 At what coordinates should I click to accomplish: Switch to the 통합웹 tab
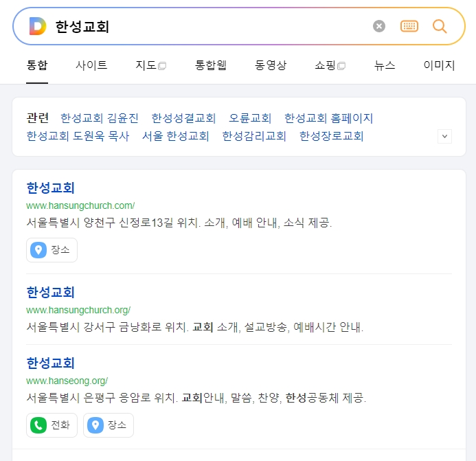(x=211, y=65)
